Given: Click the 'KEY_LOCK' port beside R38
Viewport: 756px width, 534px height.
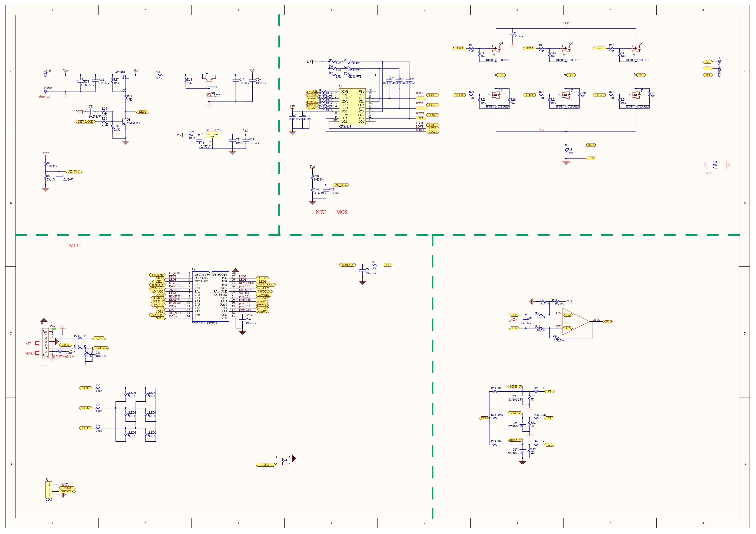Looking at the screenshot, I should click(x=86, y=122).
